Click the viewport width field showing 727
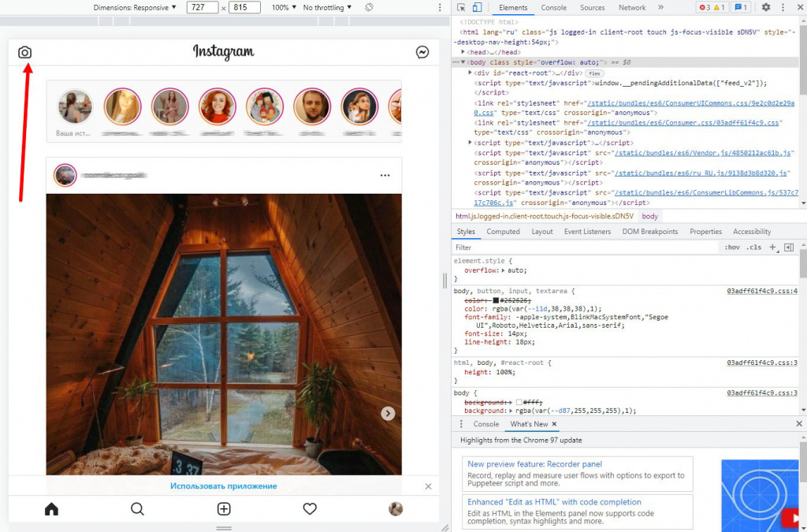Screen dimensions: 807x532 (x=203, y=8)
